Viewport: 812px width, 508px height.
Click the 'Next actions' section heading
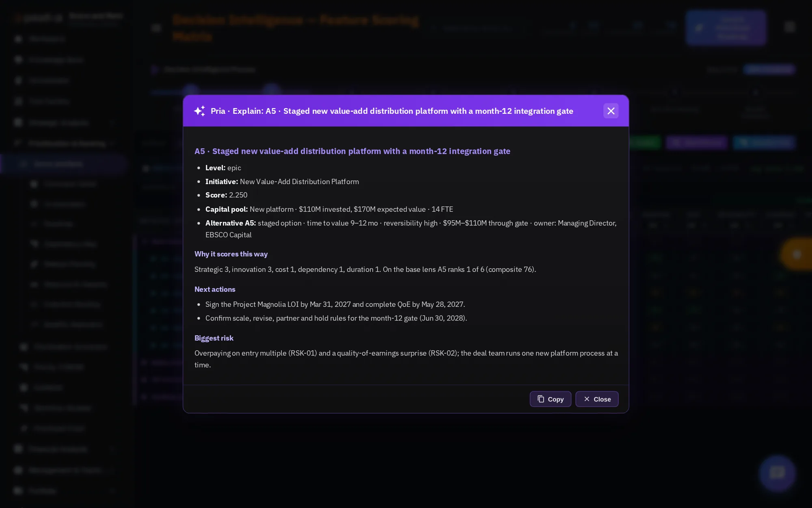[215, 289]
